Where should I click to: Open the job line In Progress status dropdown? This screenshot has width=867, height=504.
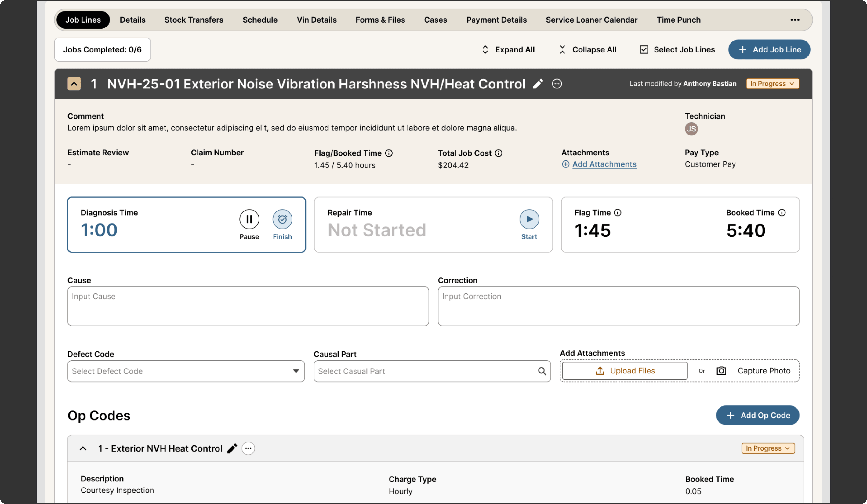(772, 84)
